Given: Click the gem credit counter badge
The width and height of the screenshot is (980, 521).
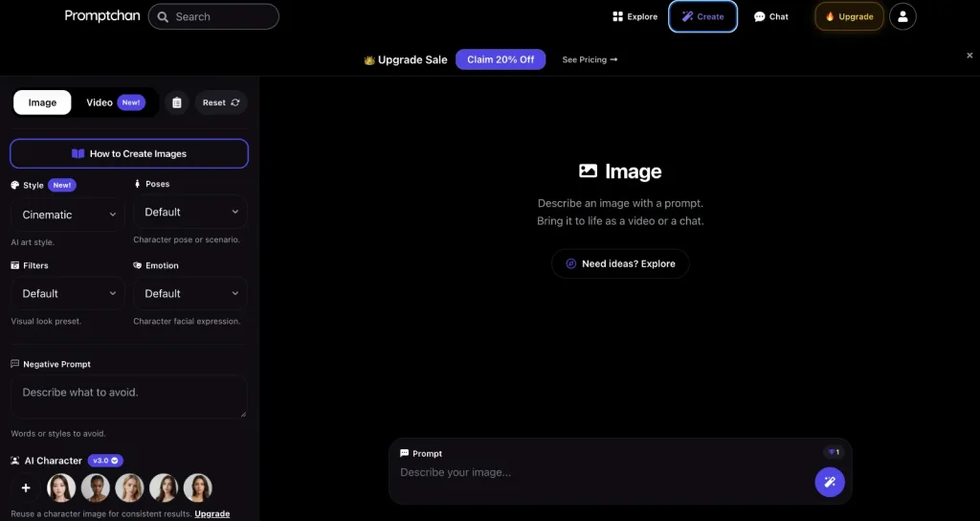Looking at the screenshot, I should [834, 452].
